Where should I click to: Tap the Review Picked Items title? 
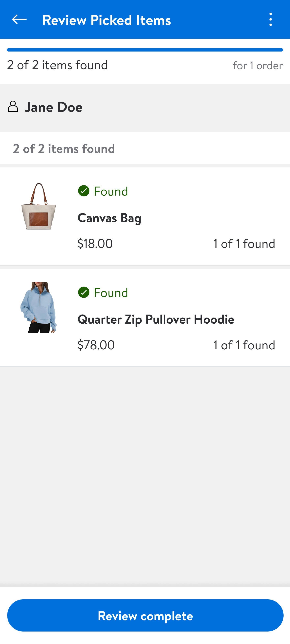click(107, 20)
